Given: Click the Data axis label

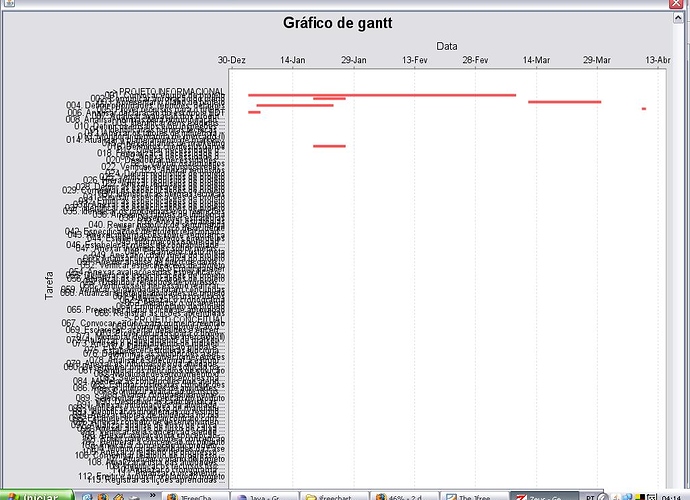Looking at the screenshot, I should (x=447, y=46).
